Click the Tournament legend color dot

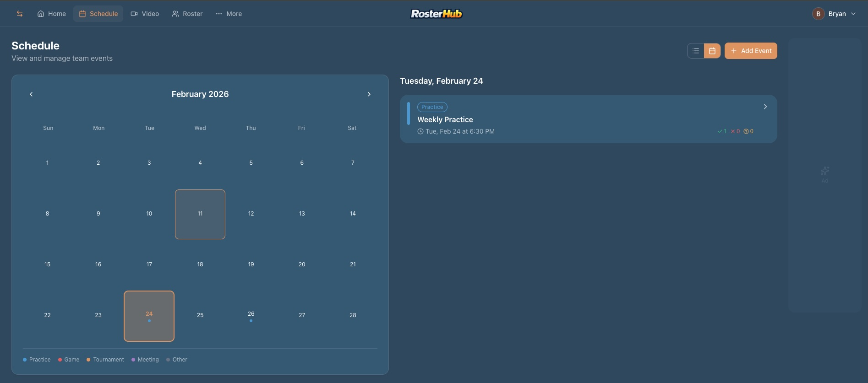(x=88, y=360)
